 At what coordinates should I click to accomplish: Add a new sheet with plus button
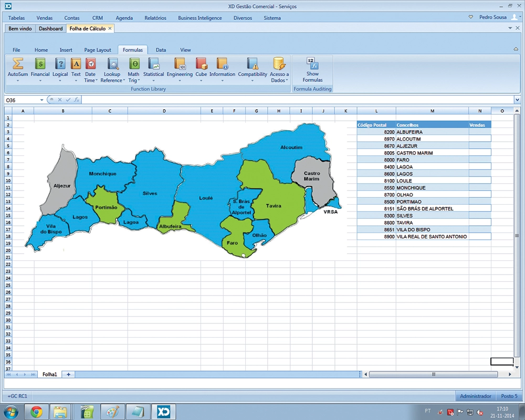pyautogui.click(x=68, y=374)
